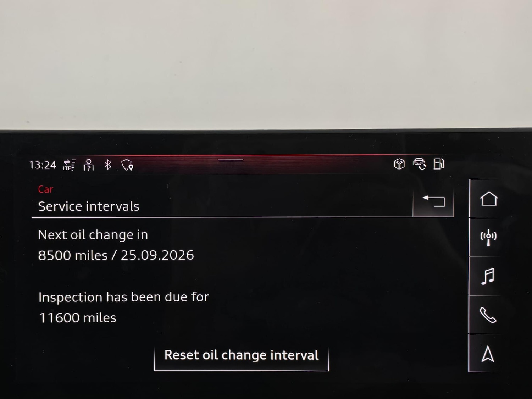Tap the 13:24 clock display
The height and width of the screenshot is (399, 532).
tap(43, 165)
